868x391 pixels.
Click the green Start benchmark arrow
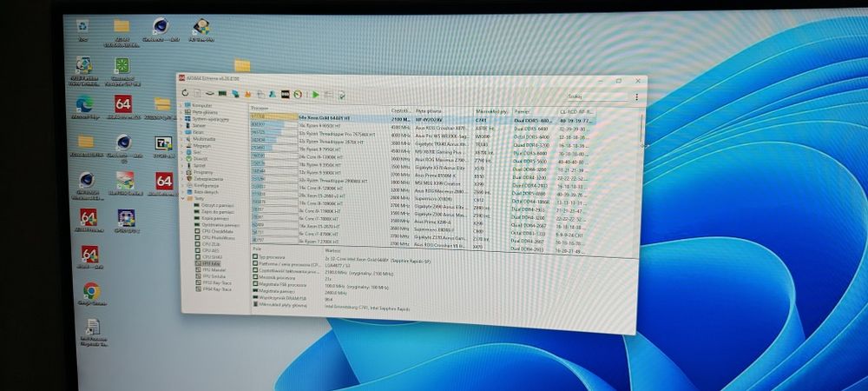(316, 95)
